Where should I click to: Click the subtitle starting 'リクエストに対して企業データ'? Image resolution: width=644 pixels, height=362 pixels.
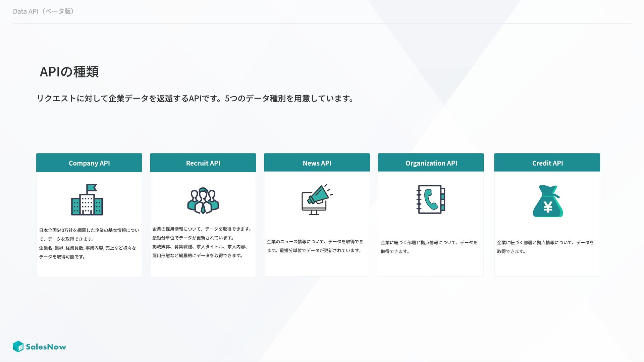195,98
